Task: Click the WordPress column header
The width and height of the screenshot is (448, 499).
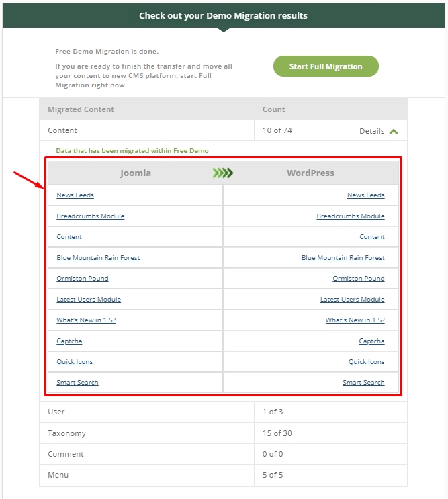Action: point(310,173)
